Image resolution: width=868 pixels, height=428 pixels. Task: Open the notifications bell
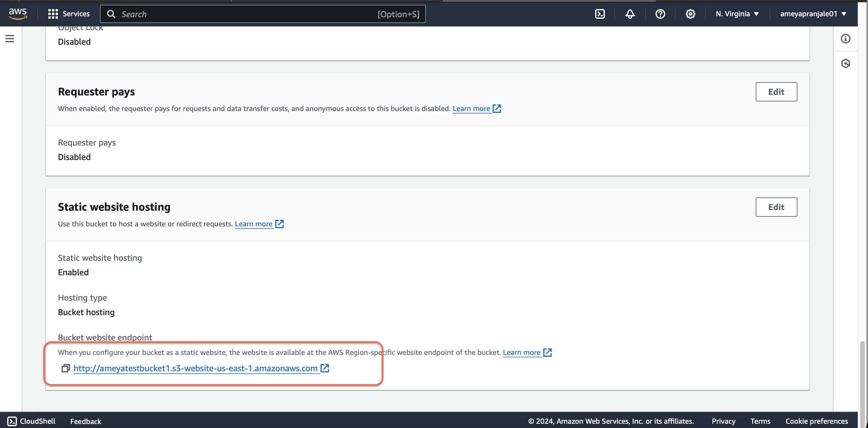(630, 14)
